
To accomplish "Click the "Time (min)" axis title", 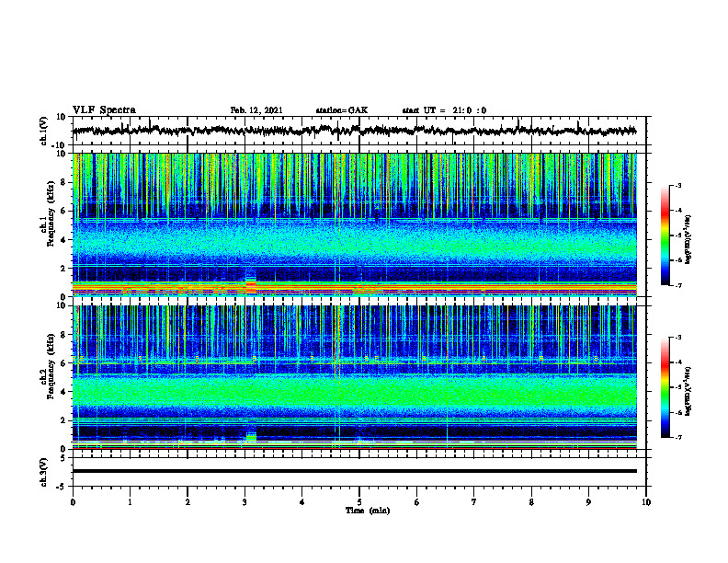I will (368, 511).
